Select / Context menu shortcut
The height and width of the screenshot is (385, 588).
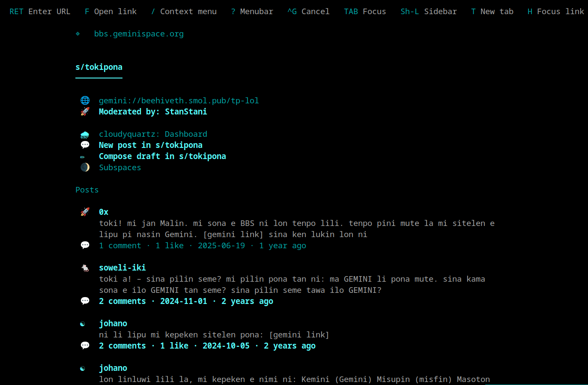click(x=184, y=12)
